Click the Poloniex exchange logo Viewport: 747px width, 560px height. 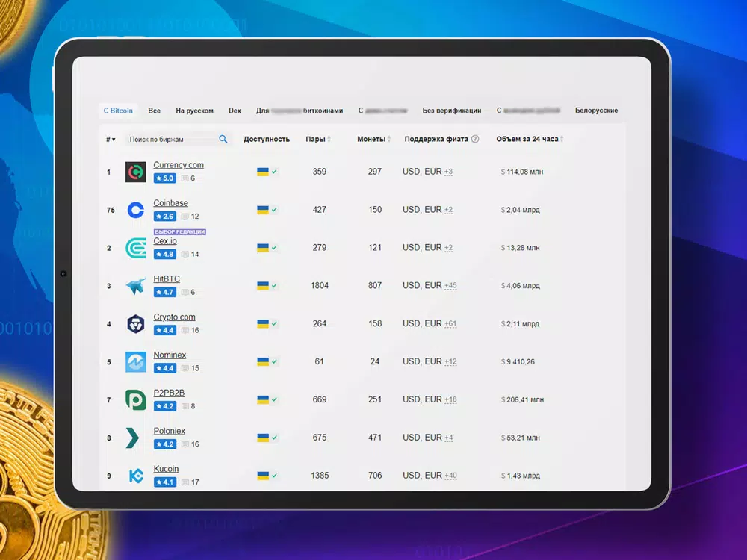133,438
